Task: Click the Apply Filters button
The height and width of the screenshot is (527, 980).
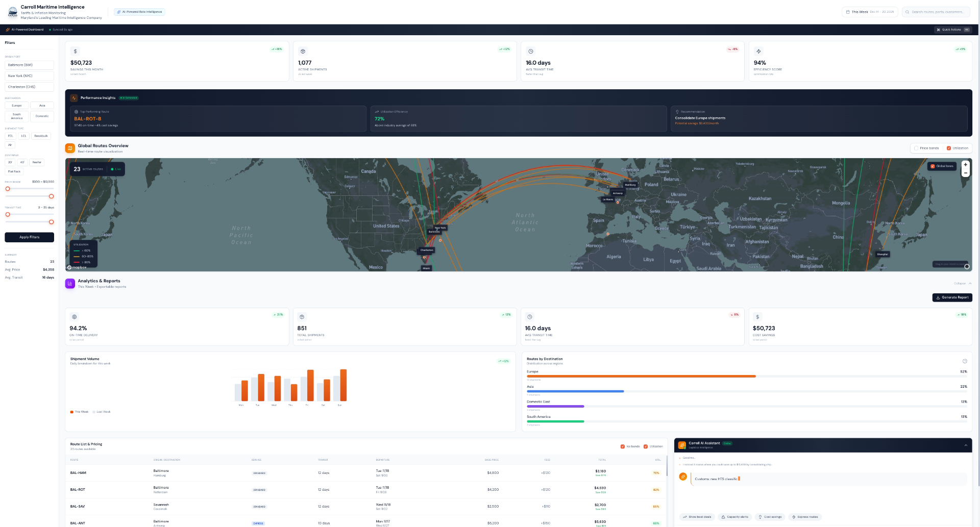Action: click(x=29, y=237)
